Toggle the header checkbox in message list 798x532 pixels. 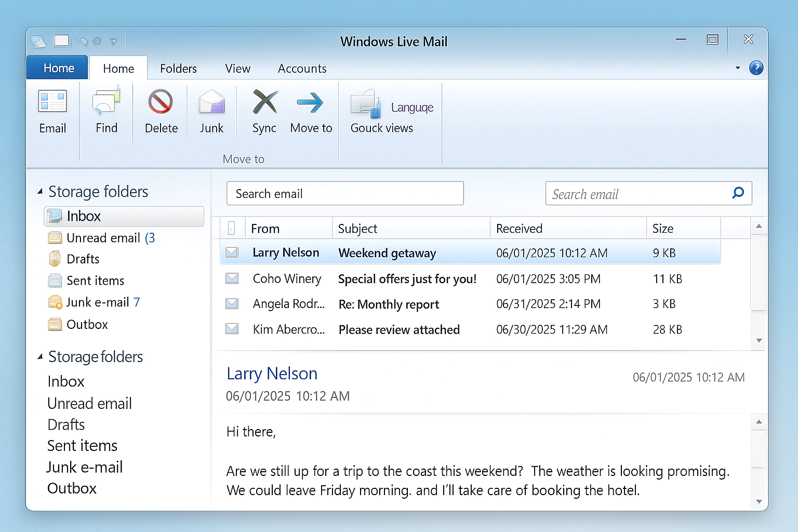point(232,228)
